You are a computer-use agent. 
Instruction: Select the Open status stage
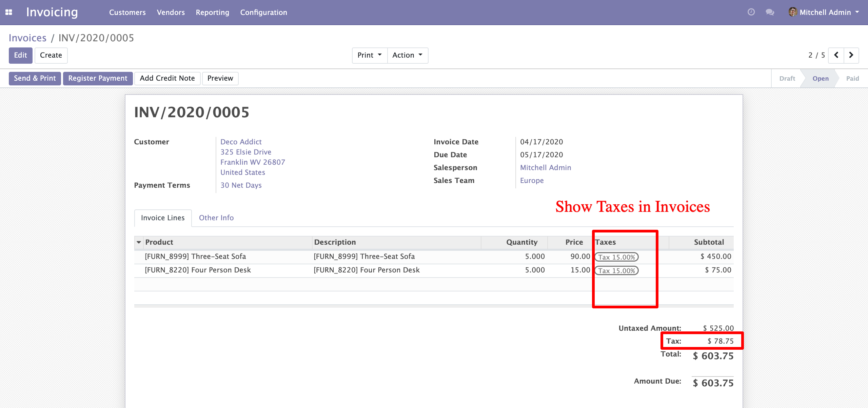point(820,79)
